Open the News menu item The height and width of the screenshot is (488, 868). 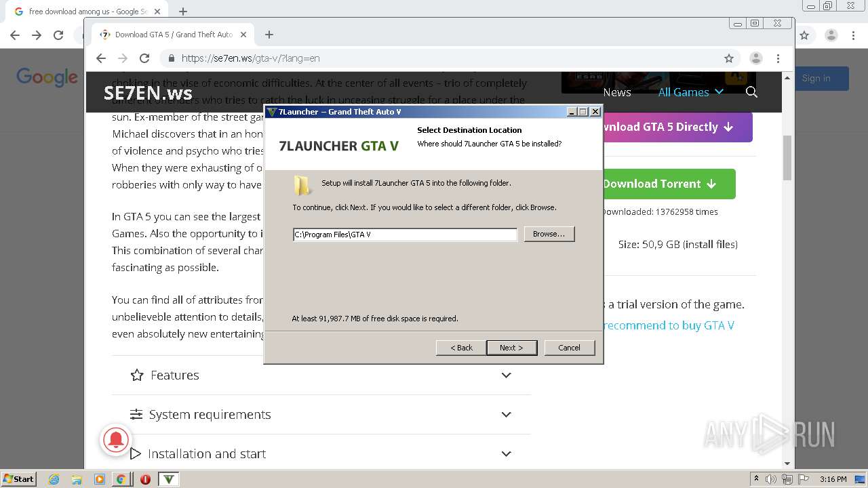617,92
